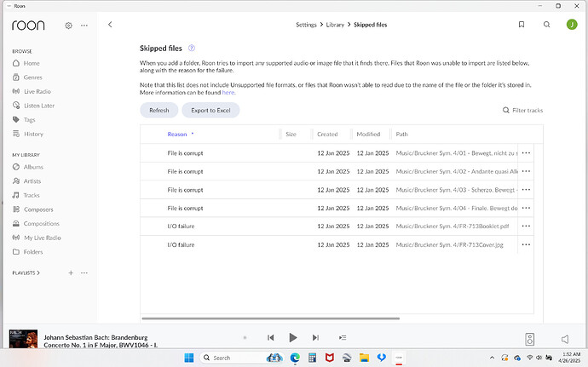
Task: Expand the Playlists section chevron
Action: point(38,272)
